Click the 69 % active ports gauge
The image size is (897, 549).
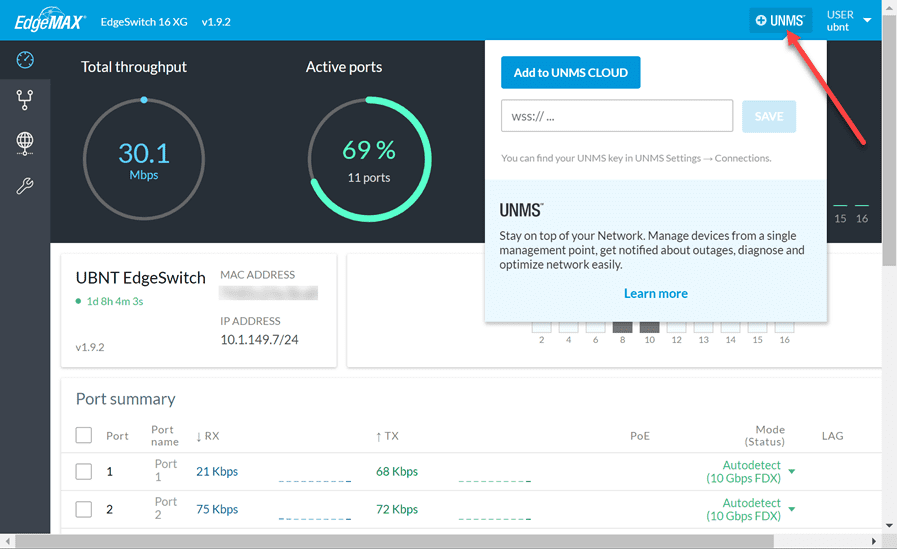369,159
